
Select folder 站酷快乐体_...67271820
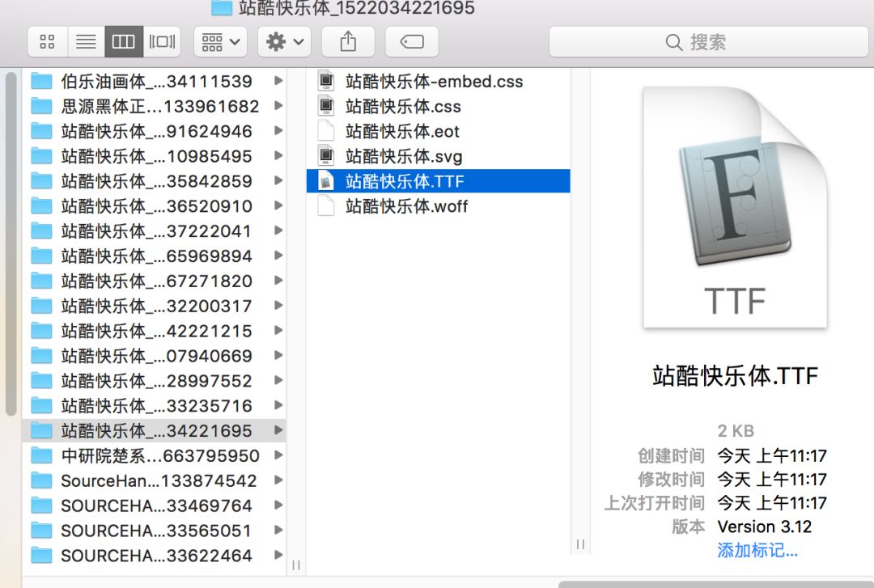pos(155,281)
